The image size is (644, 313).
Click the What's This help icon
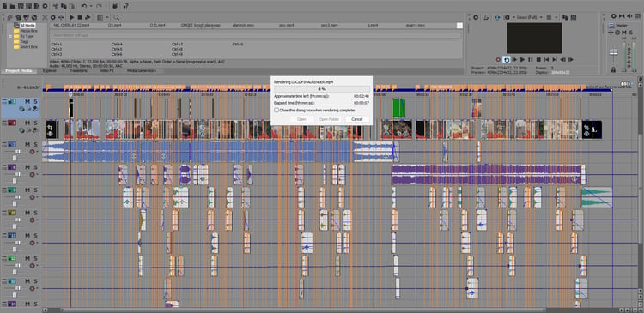point(125,6)
